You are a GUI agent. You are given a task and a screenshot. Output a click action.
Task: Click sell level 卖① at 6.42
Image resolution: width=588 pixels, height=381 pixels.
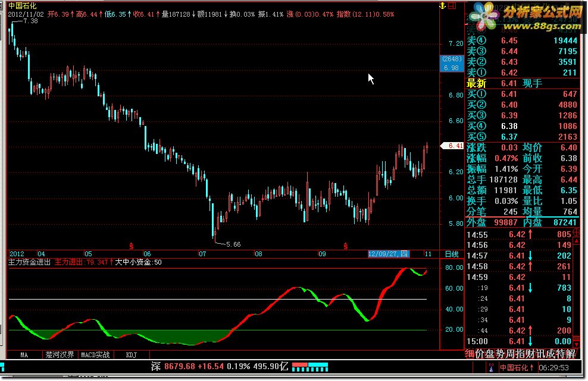click(522, 73)
